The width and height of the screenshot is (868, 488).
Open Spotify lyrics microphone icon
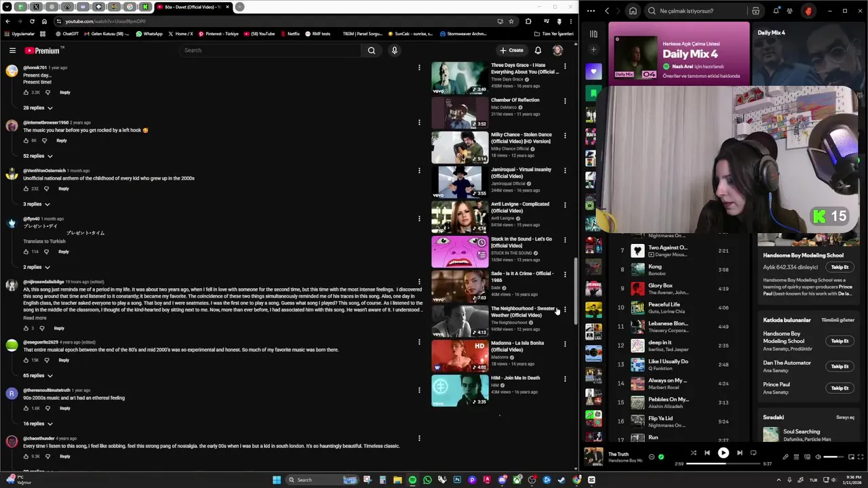[x=785, y=457]
